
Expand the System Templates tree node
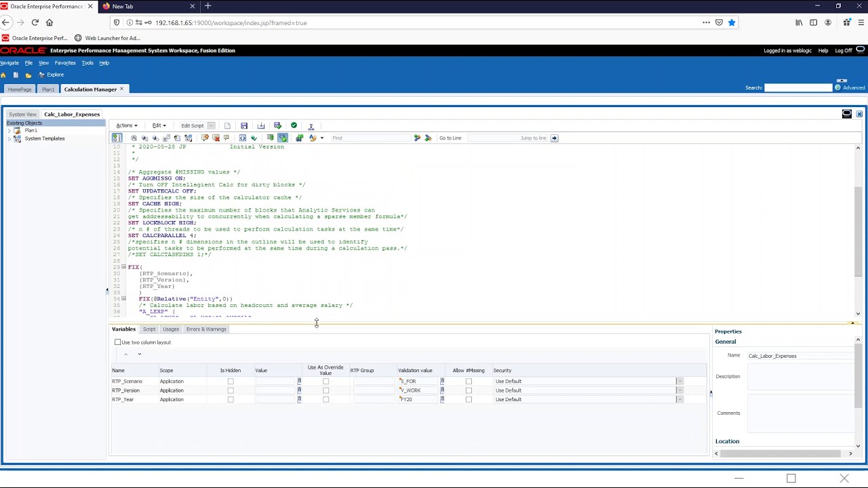click(x=9, y=138)
